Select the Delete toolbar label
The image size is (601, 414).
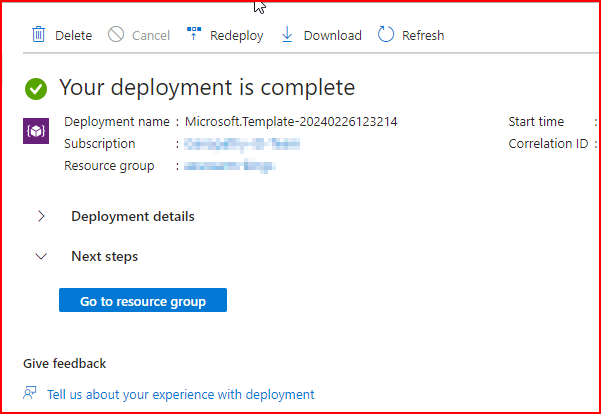(x=74, y=35)
